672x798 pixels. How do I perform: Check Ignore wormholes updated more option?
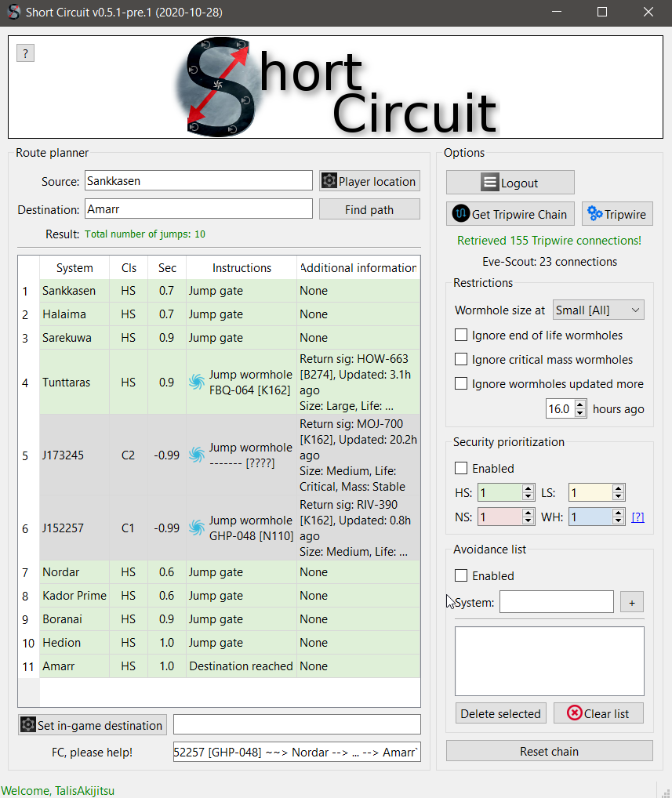(461, 383)
